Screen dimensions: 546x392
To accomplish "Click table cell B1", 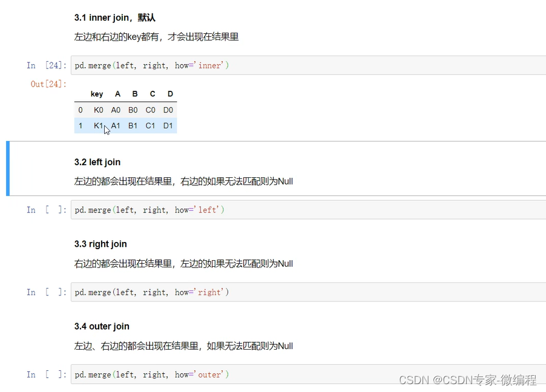I will point(133,126).
